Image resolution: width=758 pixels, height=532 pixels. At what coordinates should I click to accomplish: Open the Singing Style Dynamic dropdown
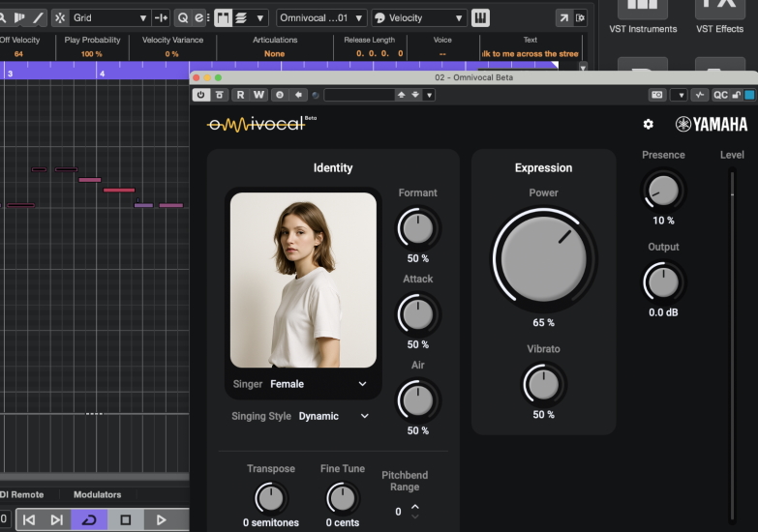coord(301,416)
